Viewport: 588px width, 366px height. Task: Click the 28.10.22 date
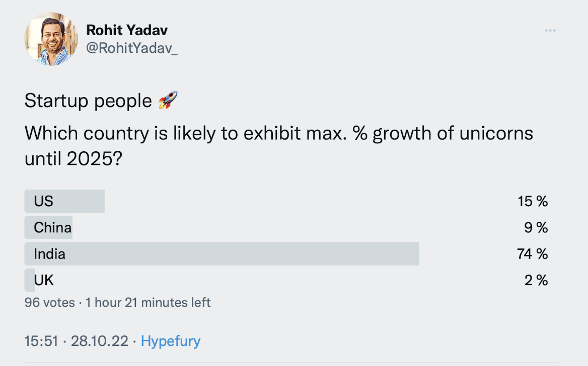point(99,341)
